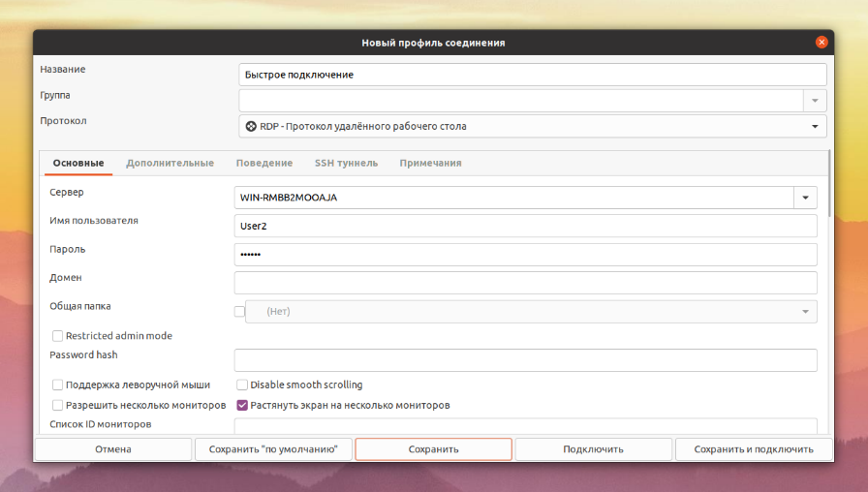Click the Отмена button
Viewport: 868px width, 492px height.
coord(113,449)
